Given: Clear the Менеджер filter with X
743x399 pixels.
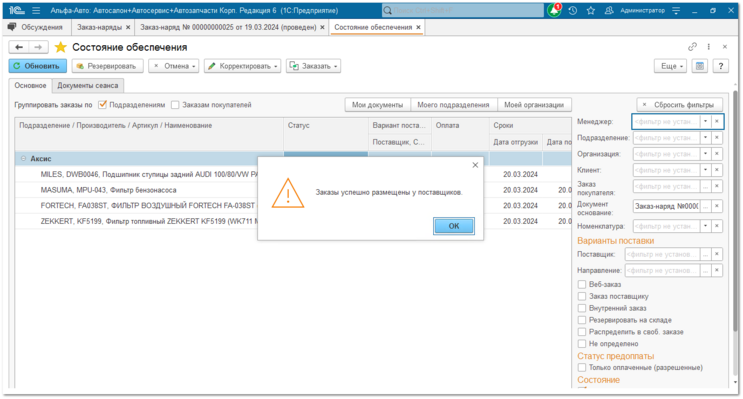Looking at the screenshot, I should [x=717, y=122].
